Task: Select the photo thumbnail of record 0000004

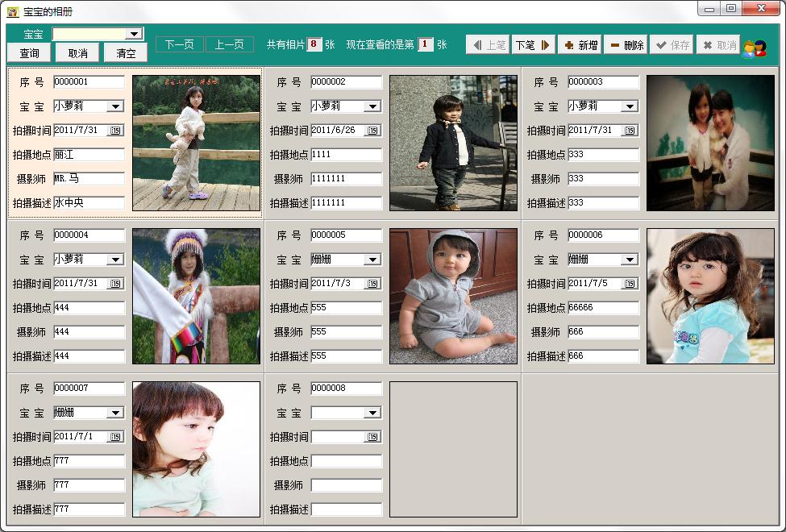Action: click(x=196, y=296)
